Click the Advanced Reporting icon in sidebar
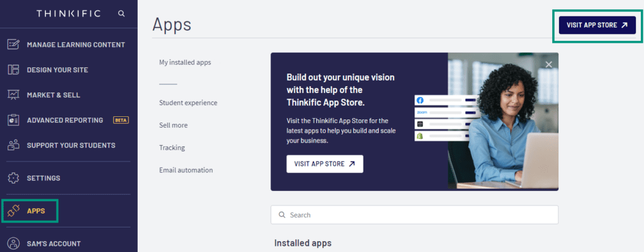644x252 pixels. [14, 120]
